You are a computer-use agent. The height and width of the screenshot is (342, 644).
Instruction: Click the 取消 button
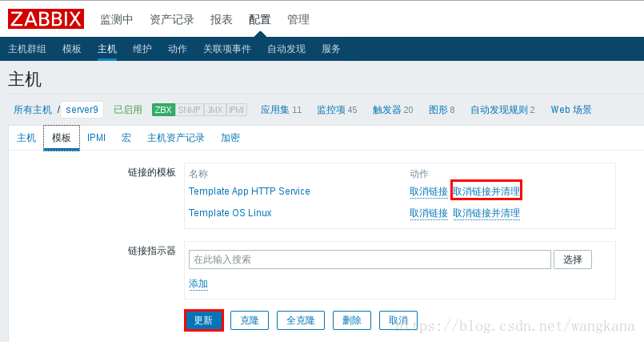(398, 320)
